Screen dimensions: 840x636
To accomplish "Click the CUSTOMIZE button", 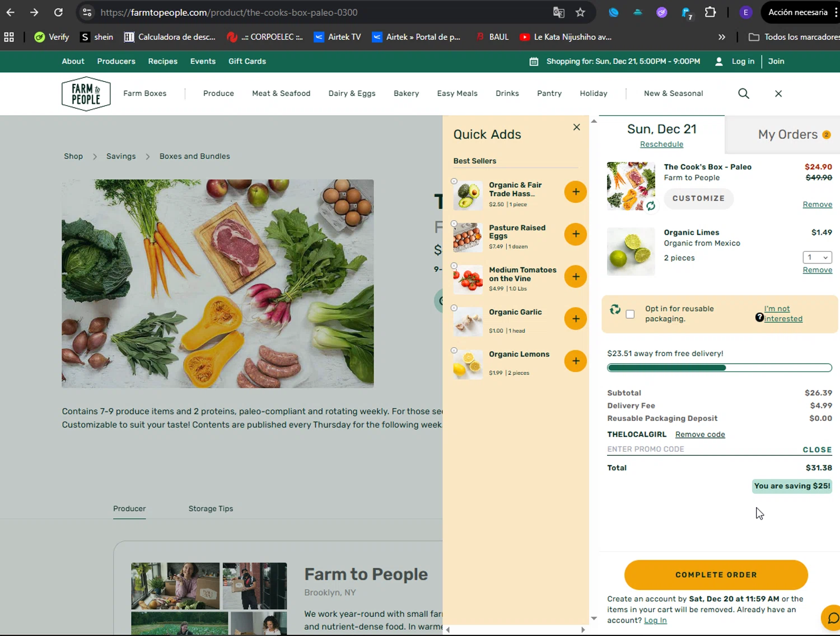I will (698, 198).
